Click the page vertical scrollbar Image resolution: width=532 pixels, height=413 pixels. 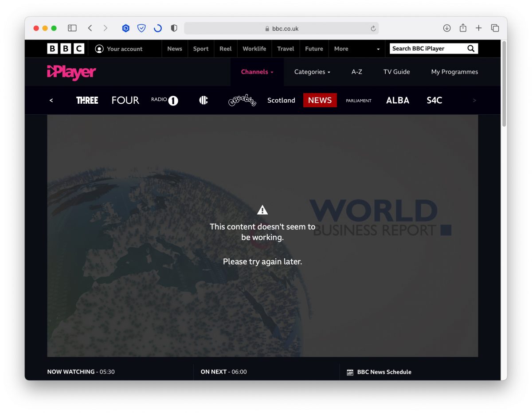pos(504,84)
